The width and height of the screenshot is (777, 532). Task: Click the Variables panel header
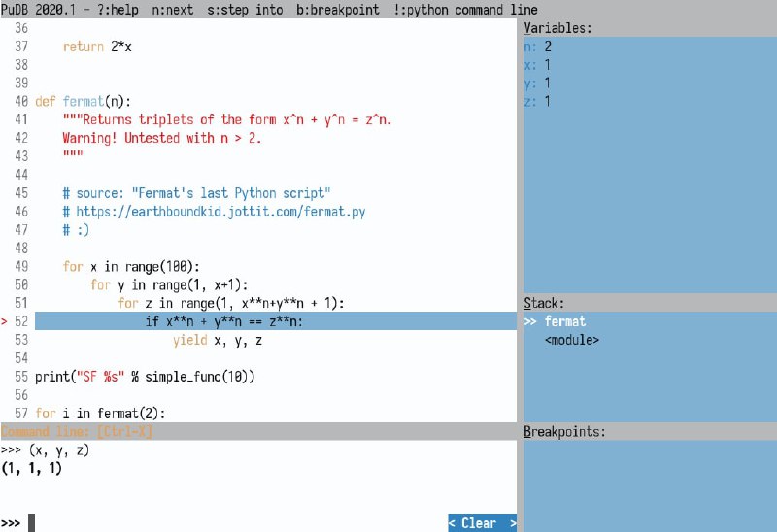(x=557, y=28)
